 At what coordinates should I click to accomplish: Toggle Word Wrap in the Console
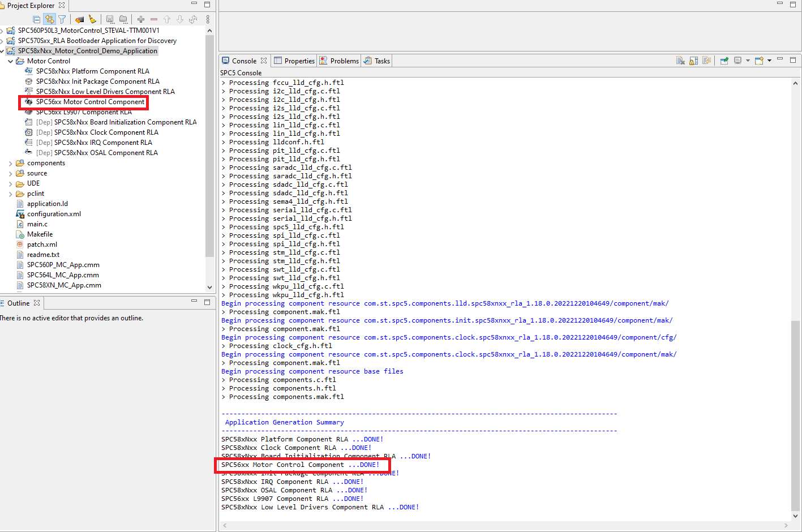tap(706, 60)
